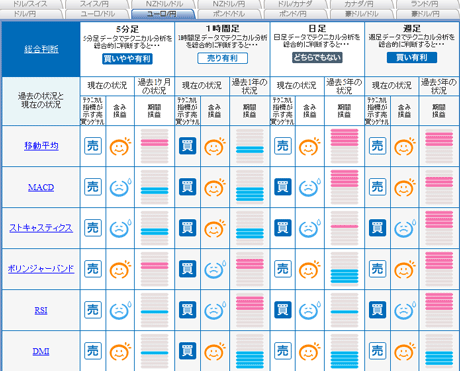This screenshot has height=371, width=460.
Task: Click 5分足 移動平均 smiling face icon
Action: pos(120,146)
